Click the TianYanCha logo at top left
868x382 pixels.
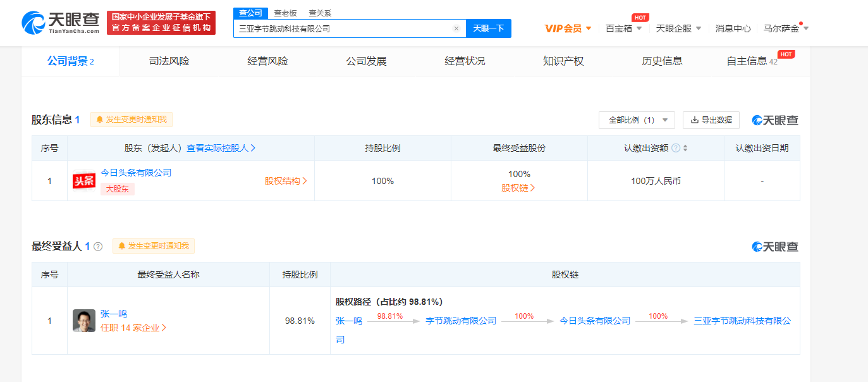coord(61,23)
